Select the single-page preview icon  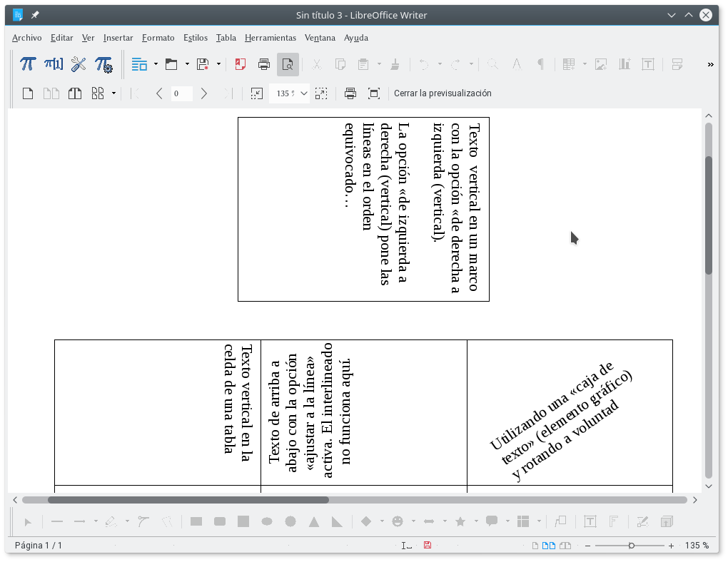click(x=27, y=93)
